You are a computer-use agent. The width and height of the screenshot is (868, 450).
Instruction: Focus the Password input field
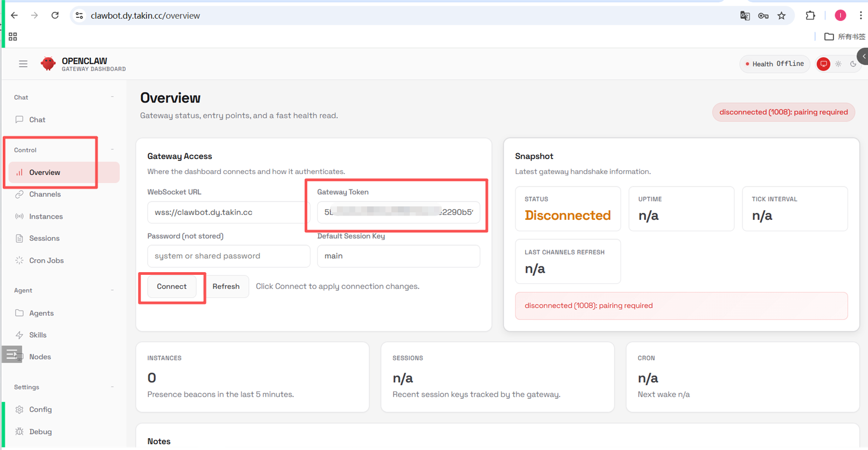point(228,256)
